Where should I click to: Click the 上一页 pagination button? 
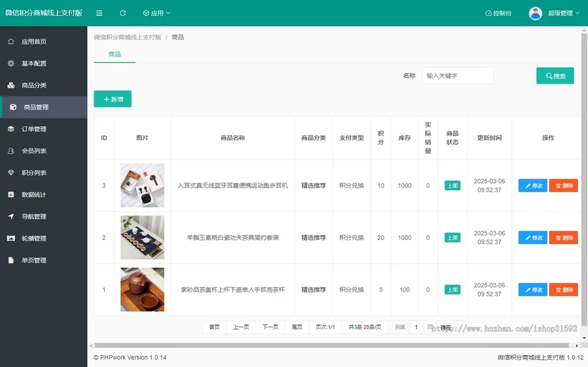pyautogui.click(x=241, y=327)
